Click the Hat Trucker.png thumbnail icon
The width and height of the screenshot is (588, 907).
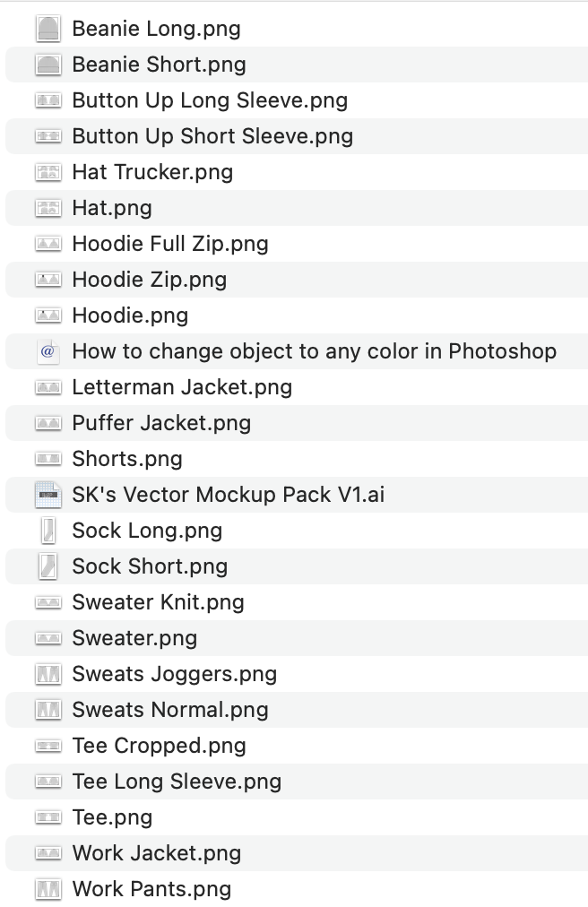pos(48,172)
